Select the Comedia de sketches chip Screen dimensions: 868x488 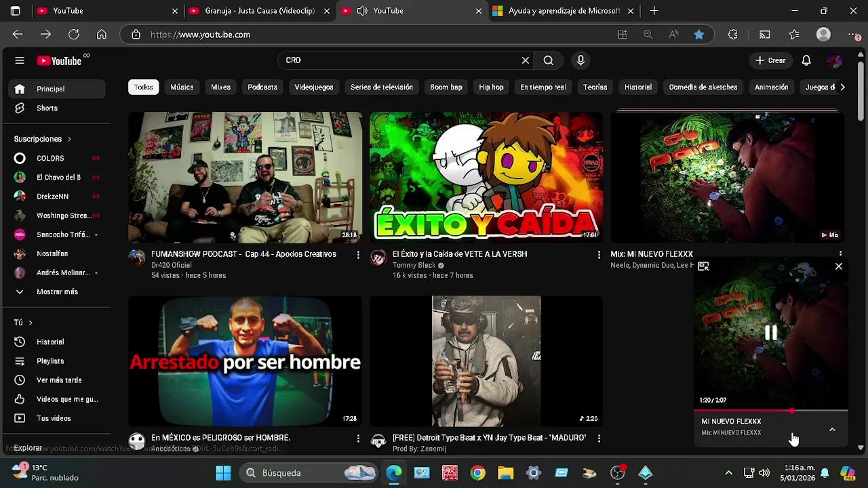tap(703, 87)
